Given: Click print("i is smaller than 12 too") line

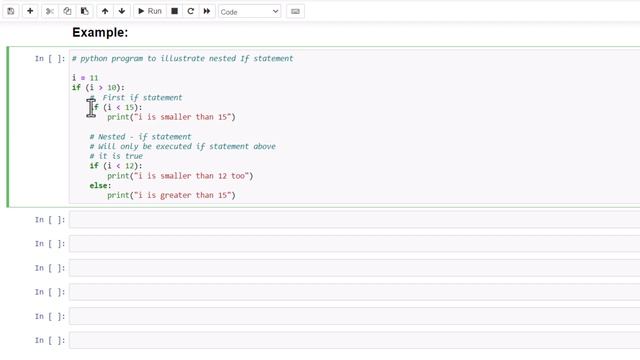Looking at the screenshot, I should click(x=180, y=176).
